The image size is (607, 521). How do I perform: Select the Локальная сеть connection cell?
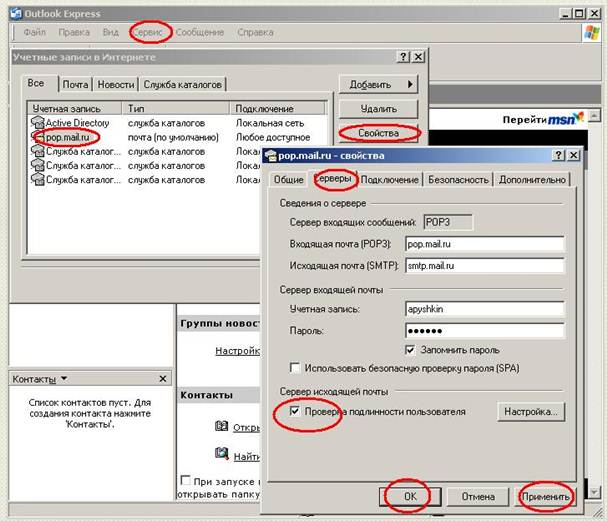270,123
